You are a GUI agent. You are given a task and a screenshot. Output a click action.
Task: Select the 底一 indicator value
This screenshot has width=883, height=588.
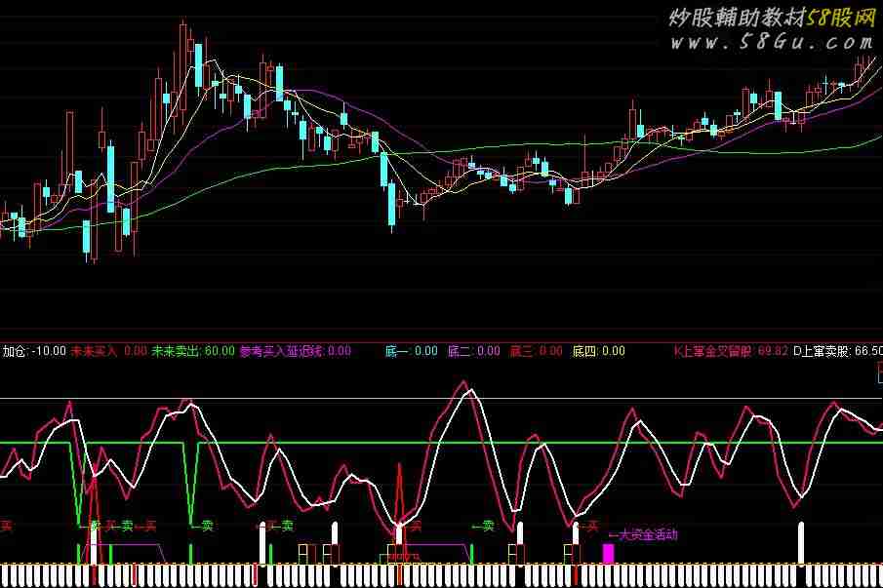pyautogui.click(x=424, y=351)
